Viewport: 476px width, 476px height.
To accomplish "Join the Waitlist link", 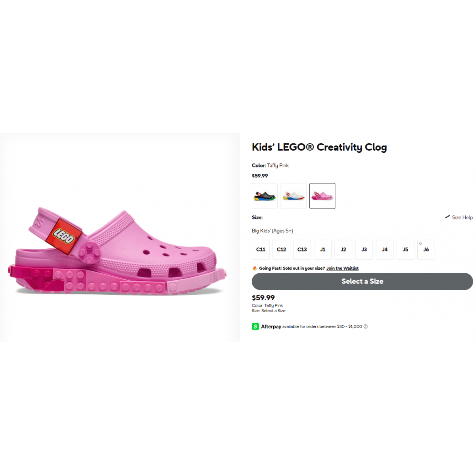I will click(342, 268).
